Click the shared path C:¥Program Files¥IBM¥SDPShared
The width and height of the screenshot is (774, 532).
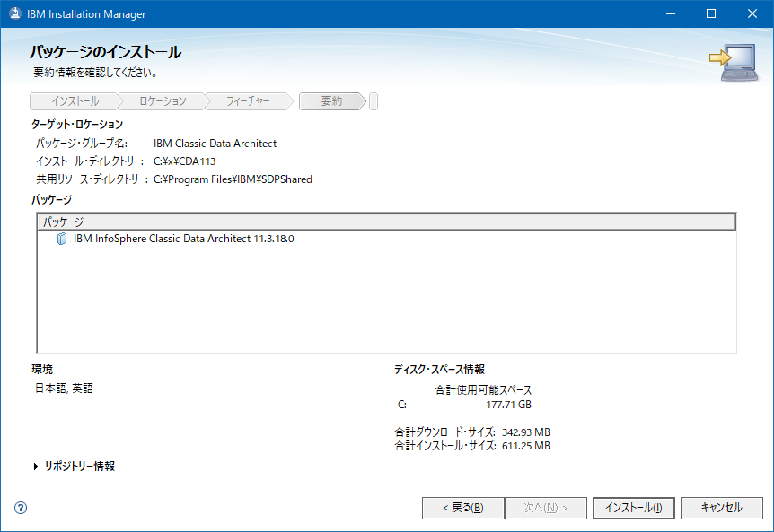[x=233, y=179]
